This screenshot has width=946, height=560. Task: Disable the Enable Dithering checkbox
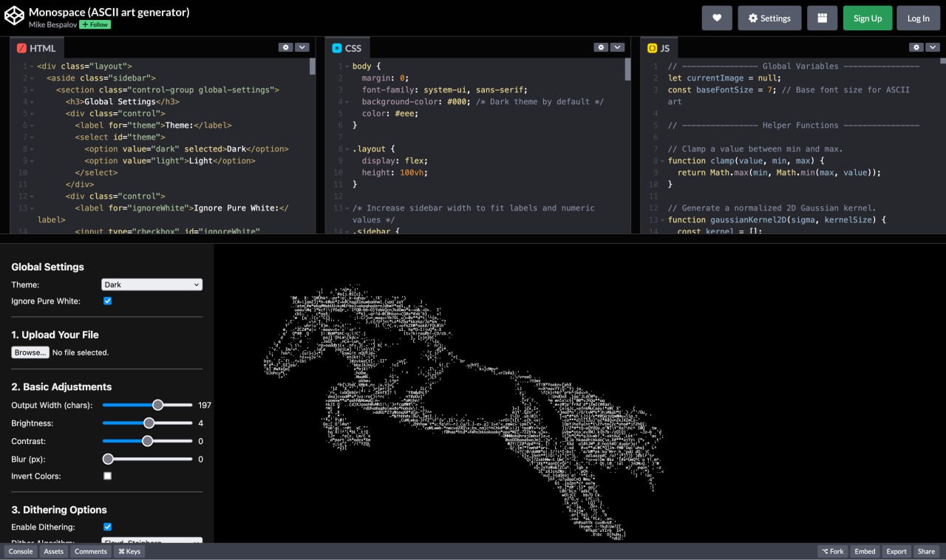[x=107, y=527]
